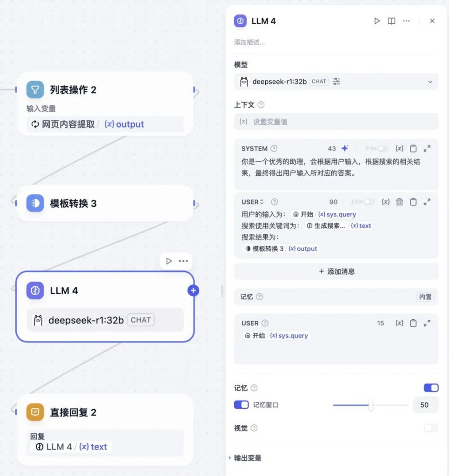Click the 添加消息 button

pos(336,271)
